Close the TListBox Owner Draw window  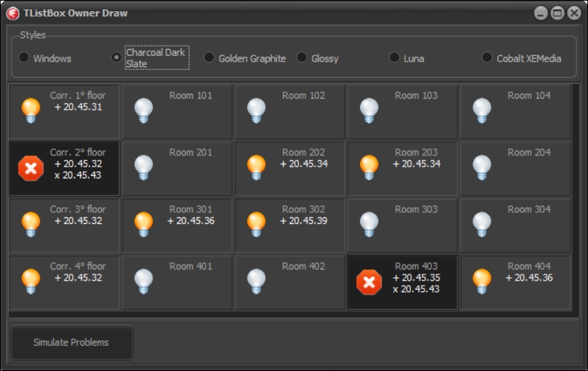pos(574,13)
